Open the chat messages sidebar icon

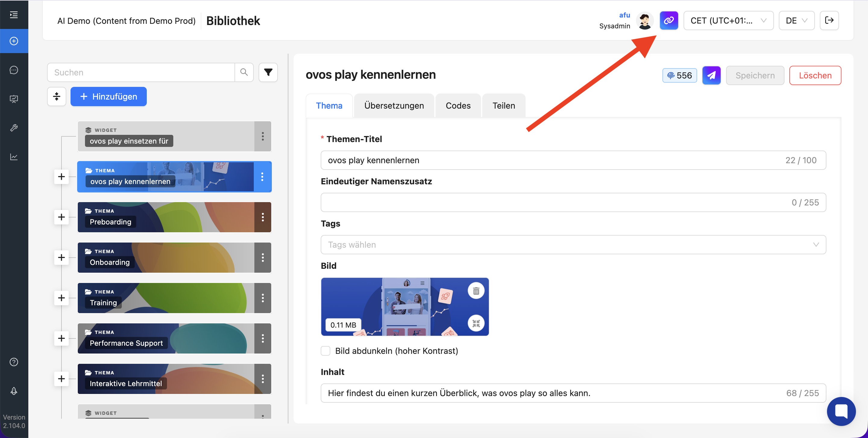(x=14, y=70)
